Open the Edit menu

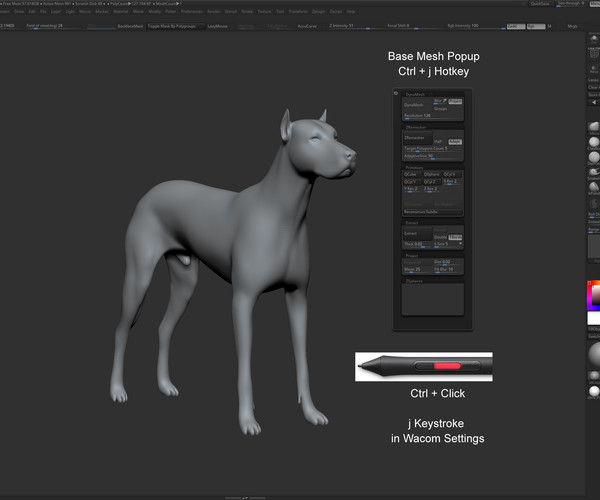[32, 11]
